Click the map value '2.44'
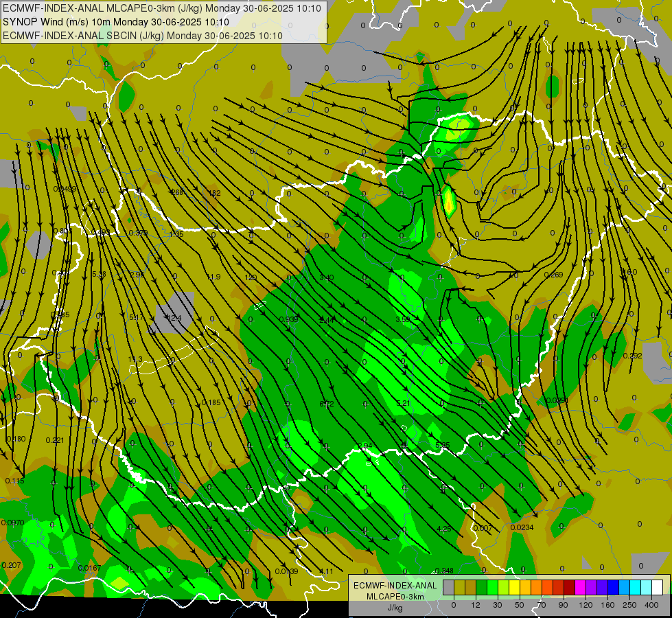The image size is (672, 618). point(327,320)
